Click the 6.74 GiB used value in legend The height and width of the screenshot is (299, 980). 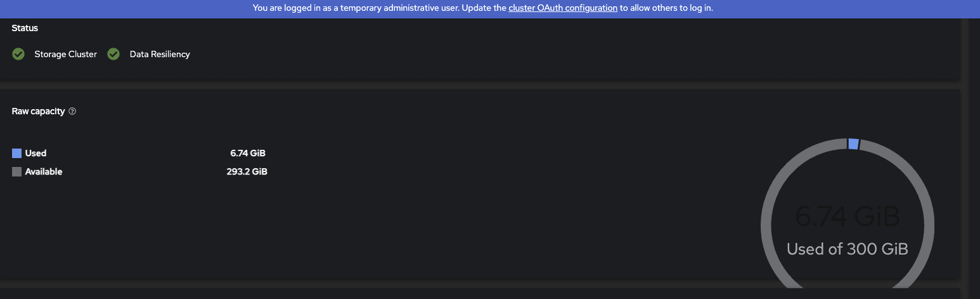click(248, 153)
